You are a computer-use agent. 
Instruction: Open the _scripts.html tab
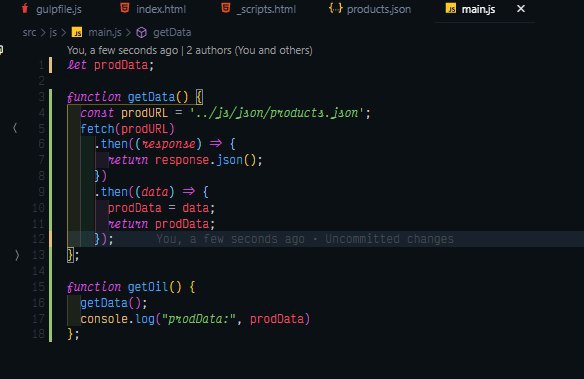[x=259, y=9]
